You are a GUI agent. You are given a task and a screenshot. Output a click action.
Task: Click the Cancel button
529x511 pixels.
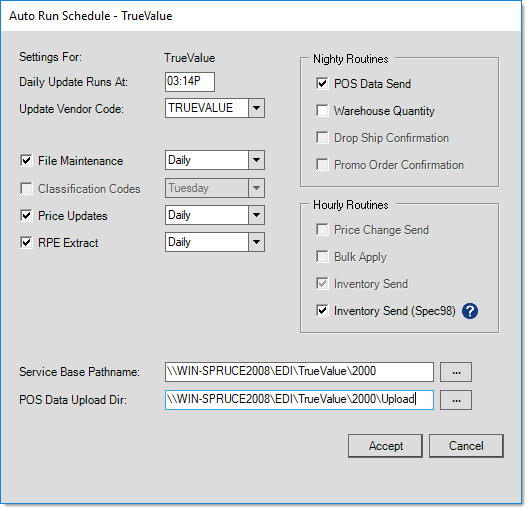(466, 446)
